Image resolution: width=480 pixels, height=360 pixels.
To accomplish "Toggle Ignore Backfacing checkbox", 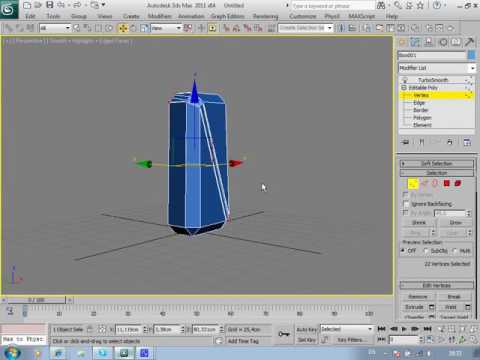I will 406,204.
